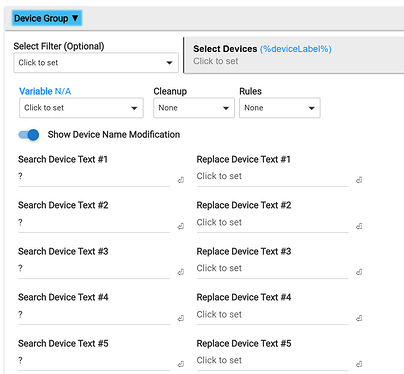Toggle Show Device Name Modification switch
404x374 pixels.
point(29,135)
